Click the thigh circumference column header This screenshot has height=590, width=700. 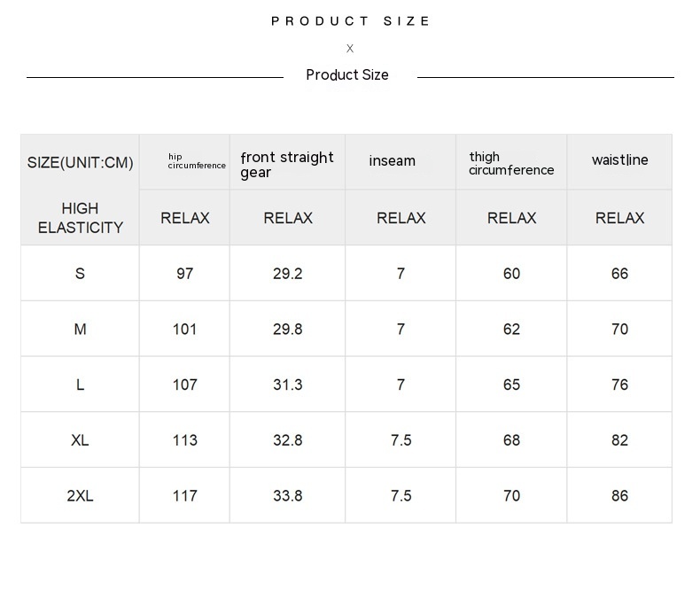click(x=511, y=164)
